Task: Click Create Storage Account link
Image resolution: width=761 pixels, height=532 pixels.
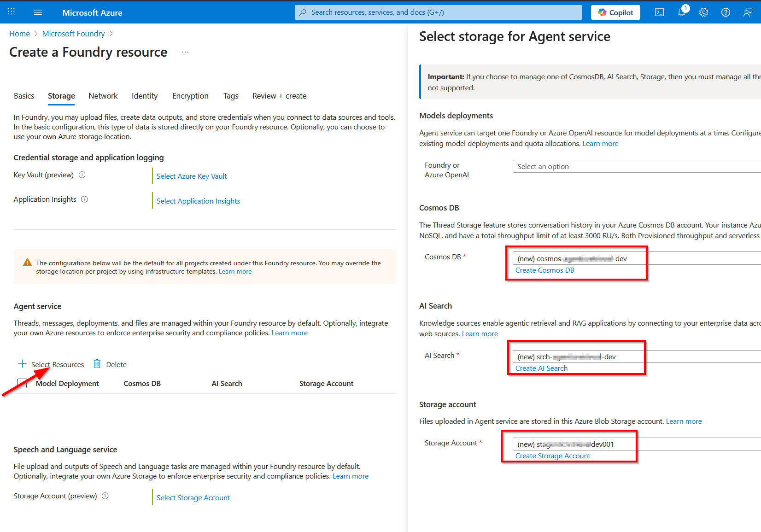Action: pyautogui.click(x=552, y=456)
